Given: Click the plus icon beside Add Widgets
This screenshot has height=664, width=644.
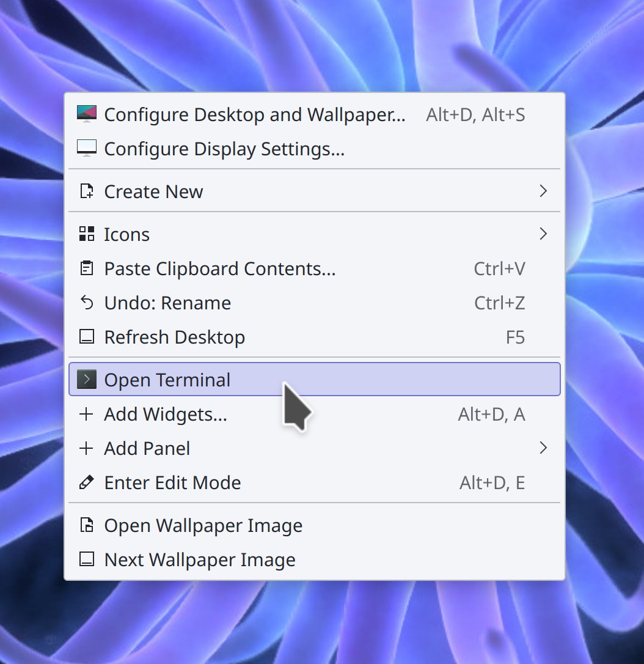Looking at the screenshot, I should pyautogui.click(x=87, y=414).
